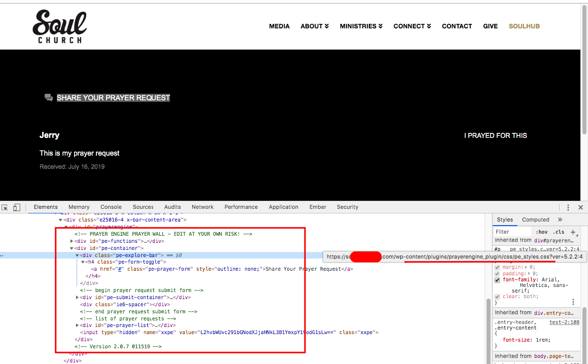Activate the inspect element picker icon
Screen dimensions: 588x364
click(x=5, y=207)
